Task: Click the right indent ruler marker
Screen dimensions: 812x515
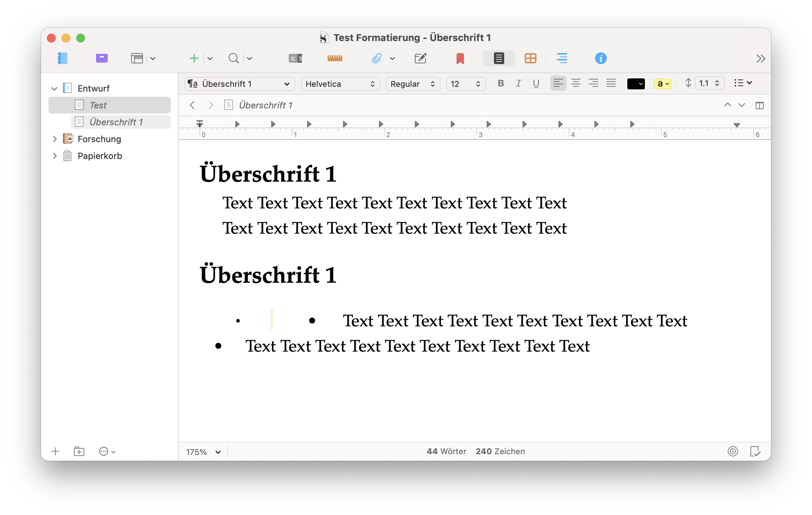Action: click(x=737, y=125)
